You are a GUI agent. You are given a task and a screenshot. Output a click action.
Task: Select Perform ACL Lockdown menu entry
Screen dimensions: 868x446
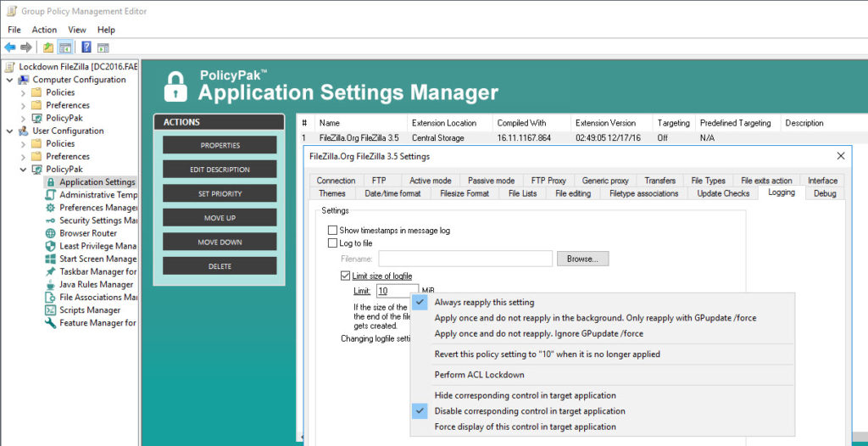pos(603,375)
